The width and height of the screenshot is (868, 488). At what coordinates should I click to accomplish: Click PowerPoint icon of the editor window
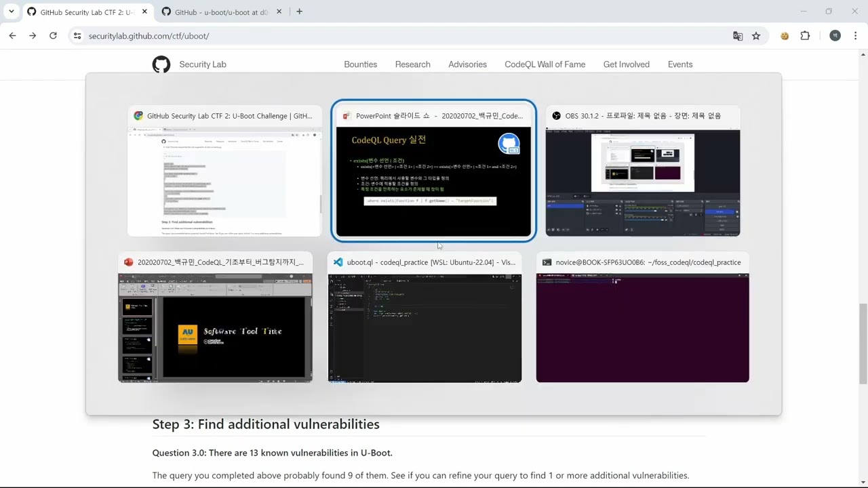point(129,262)
